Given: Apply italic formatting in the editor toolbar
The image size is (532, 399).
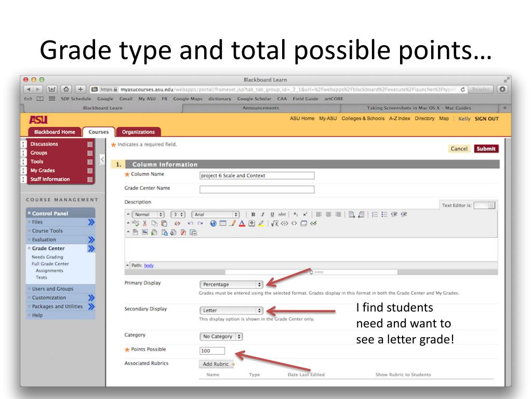Looking at the screenshot, I should click(262, 215).
